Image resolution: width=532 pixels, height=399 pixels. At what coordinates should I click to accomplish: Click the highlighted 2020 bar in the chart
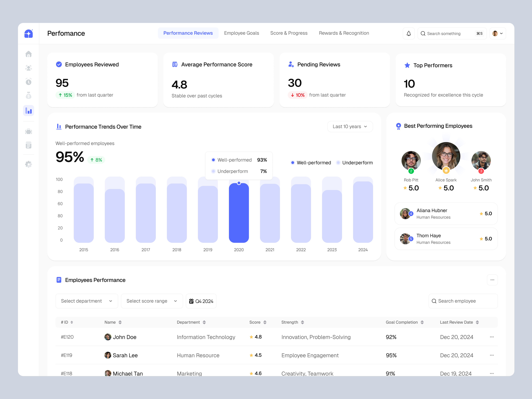coord(239,212)
